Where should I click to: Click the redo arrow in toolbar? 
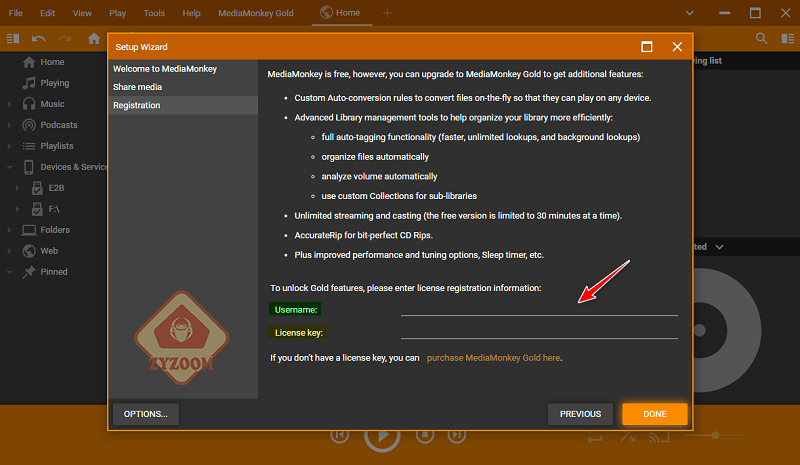64,38
